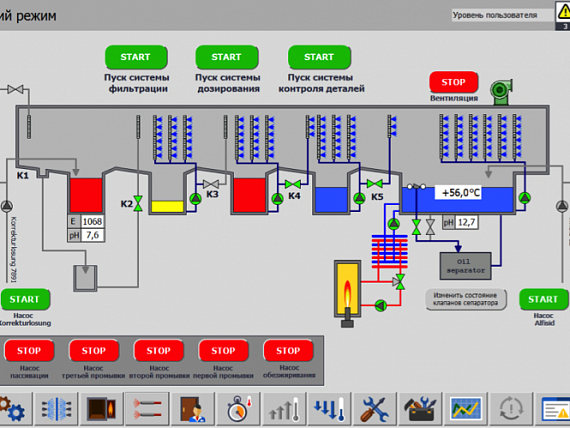Start the filtration system (Пуск системы фильтрации)
Screen dimensions: 570x428
click(136, 57)
